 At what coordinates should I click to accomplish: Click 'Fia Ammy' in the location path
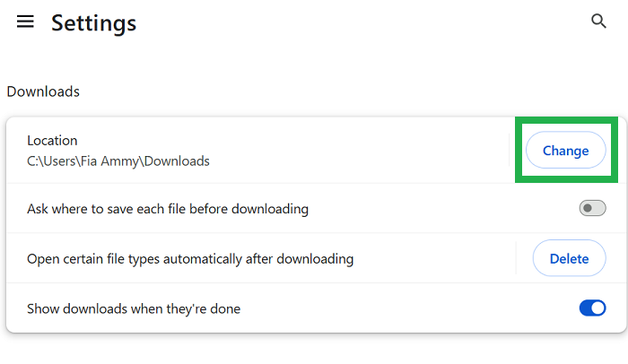(x=110, y=161)
